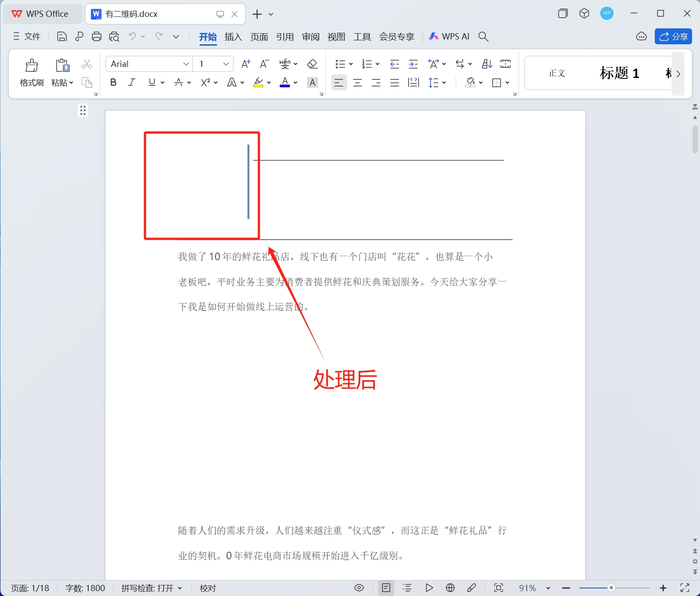Screen dimensions: 700x596
Task: Expand quick access toolbar chevron
Action: coord(176,37)
